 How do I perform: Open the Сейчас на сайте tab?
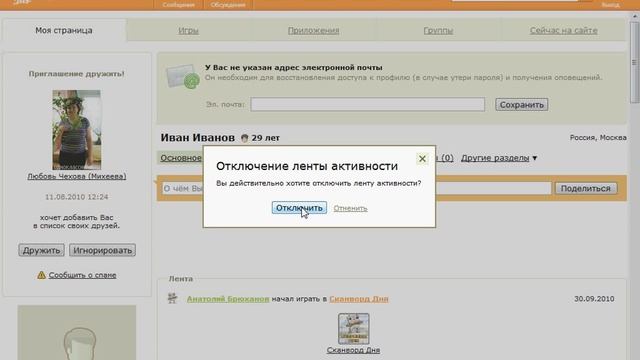coord(564,30)
